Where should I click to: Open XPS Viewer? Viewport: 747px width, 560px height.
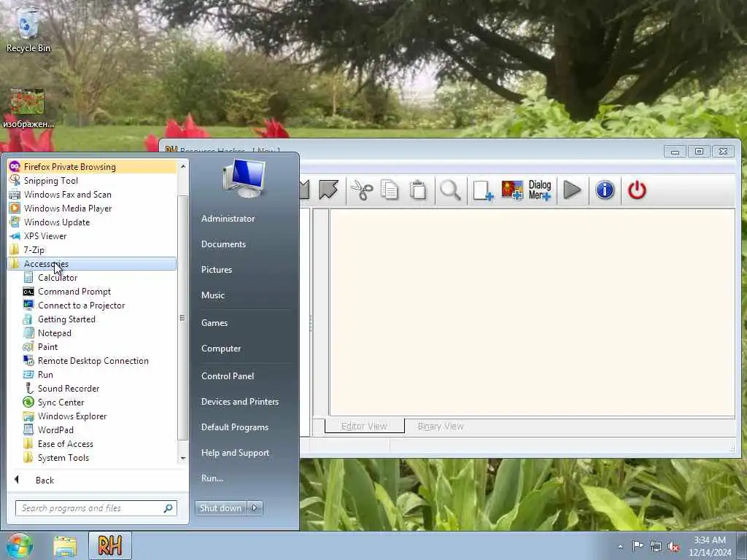coord(92,236)
